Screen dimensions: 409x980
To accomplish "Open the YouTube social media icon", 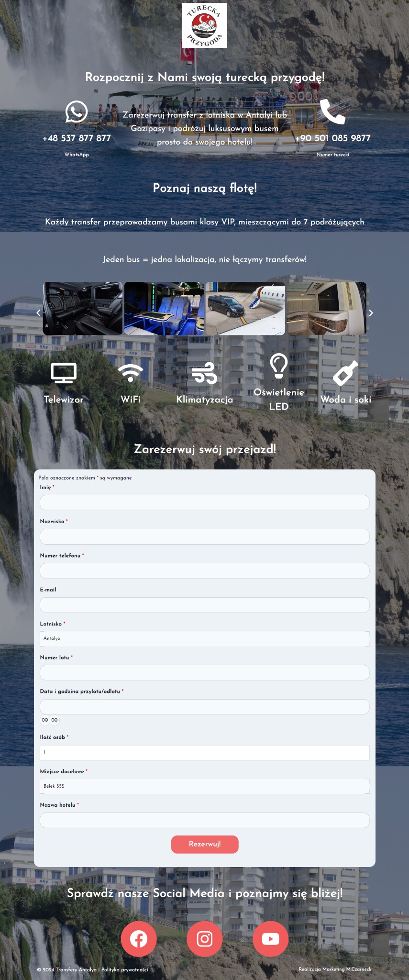I will (x=271, y=939).
